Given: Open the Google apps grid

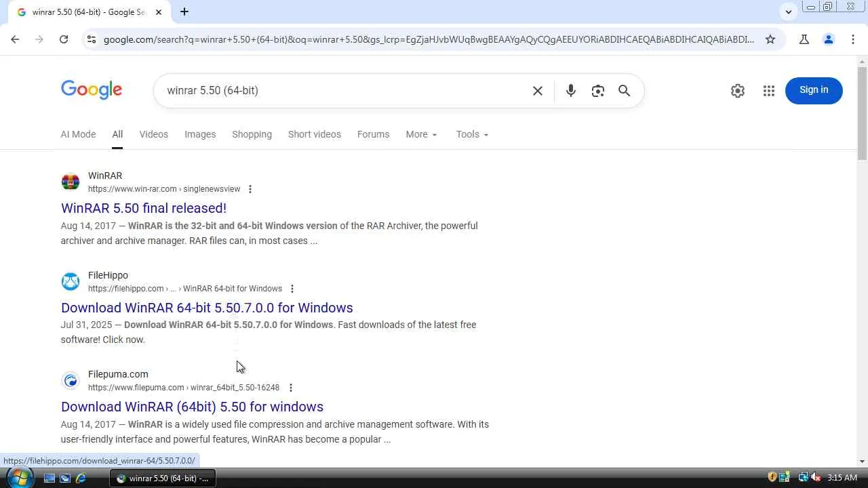Looking at the screenshot, I should click(x=769, y=91).
